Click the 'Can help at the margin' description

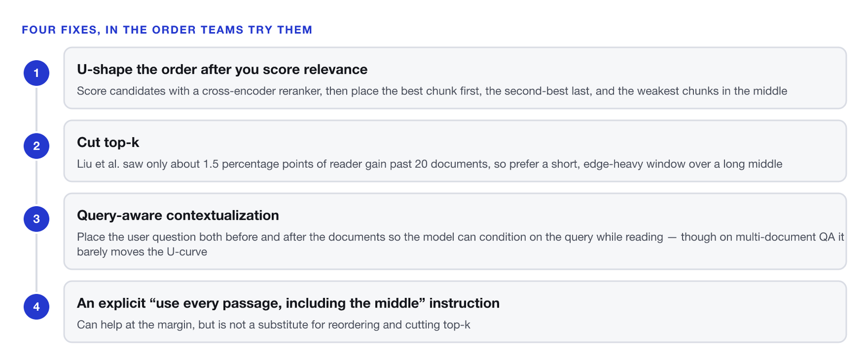[x=273, y=325]
